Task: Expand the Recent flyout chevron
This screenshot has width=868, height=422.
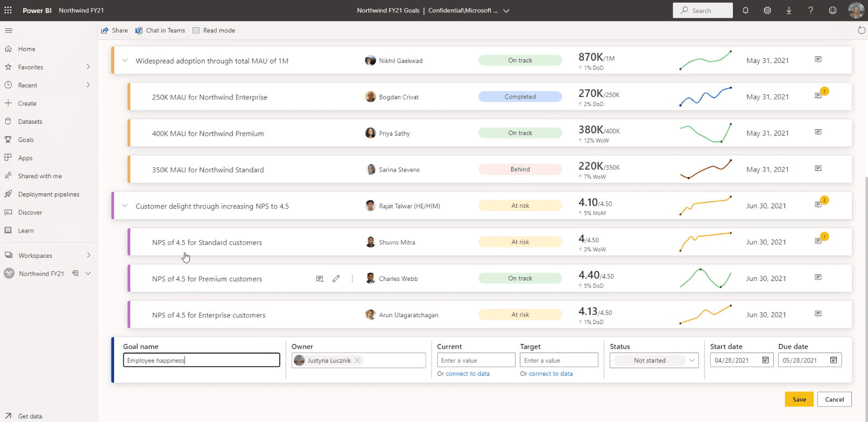Action: click(88, 85)
